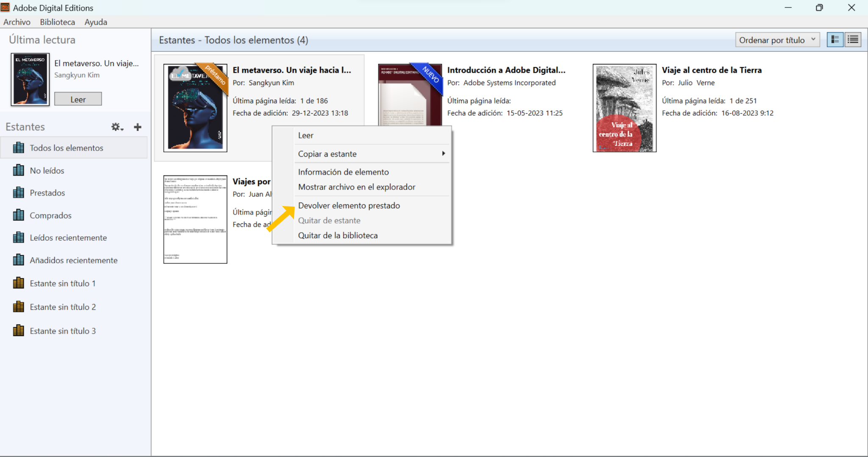Viewport: 868px width, 457px height.
Task: Click the Viaje al centro de la Tierra cover
Action: (x=625, y=108)
